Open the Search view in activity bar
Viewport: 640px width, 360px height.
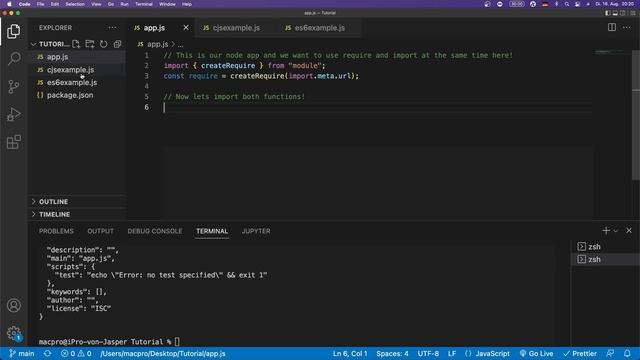(13, 59)
